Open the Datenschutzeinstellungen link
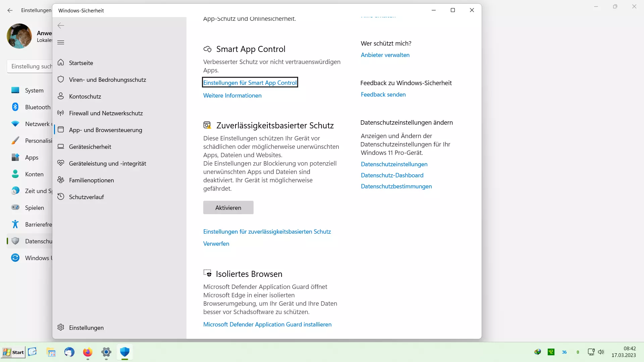Image resolution: width=644 pixels, height=362 pixels. pyautogui.click(x=394, y=164)
